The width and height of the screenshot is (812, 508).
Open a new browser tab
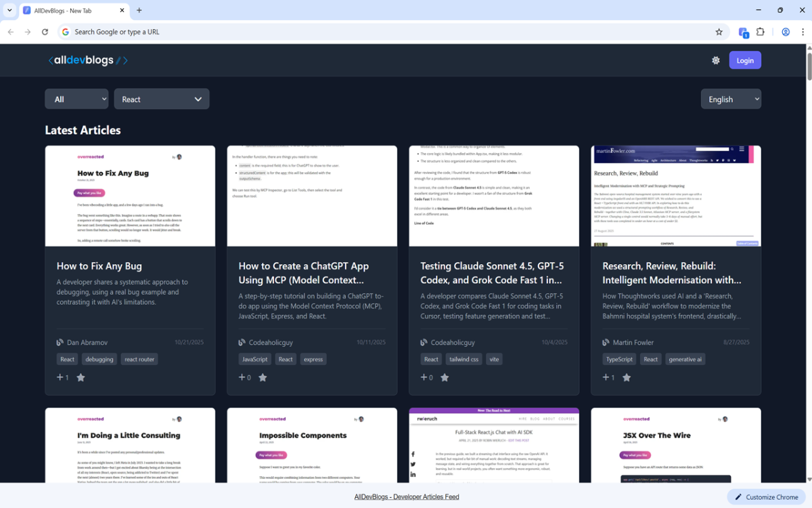pos(139,11)
